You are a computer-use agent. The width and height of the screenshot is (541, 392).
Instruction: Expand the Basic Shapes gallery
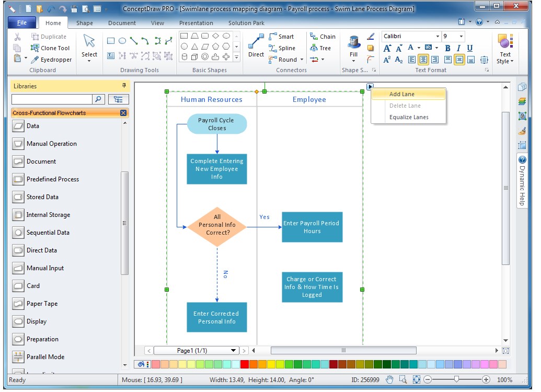tap(237, 57)
